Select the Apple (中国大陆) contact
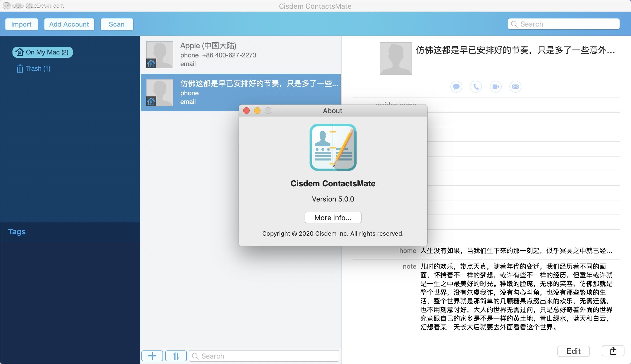 (x=241, y=55)
